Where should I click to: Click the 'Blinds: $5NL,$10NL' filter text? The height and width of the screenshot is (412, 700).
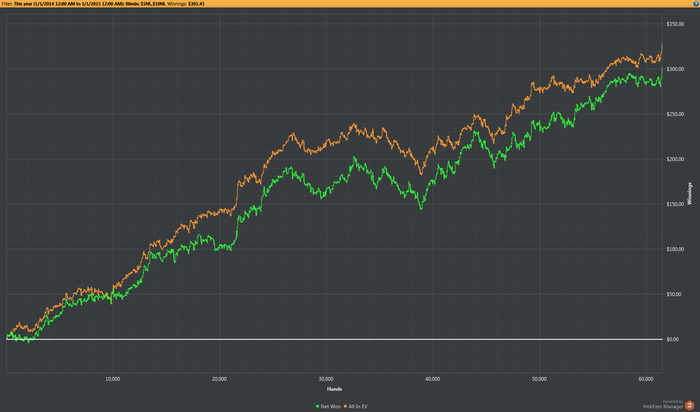point(146,4)
